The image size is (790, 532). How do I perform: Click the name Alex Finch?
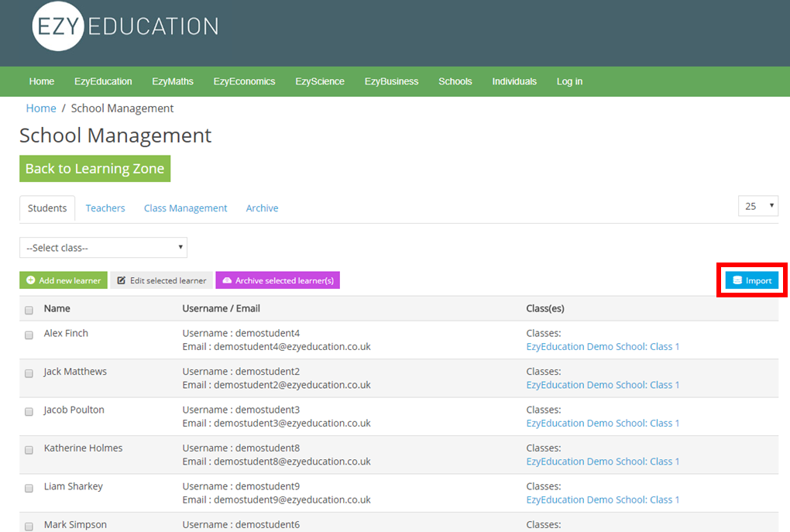(66, 333)
